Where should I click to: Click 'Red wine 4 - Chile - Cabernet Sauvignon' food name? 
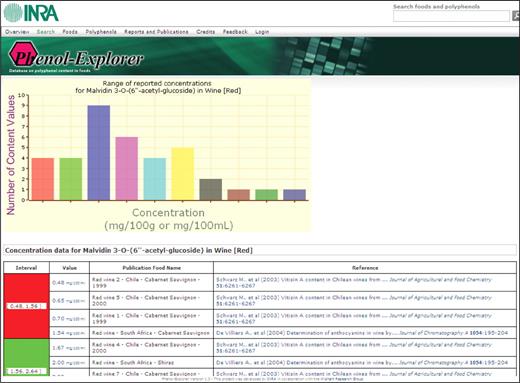point(146,347)
